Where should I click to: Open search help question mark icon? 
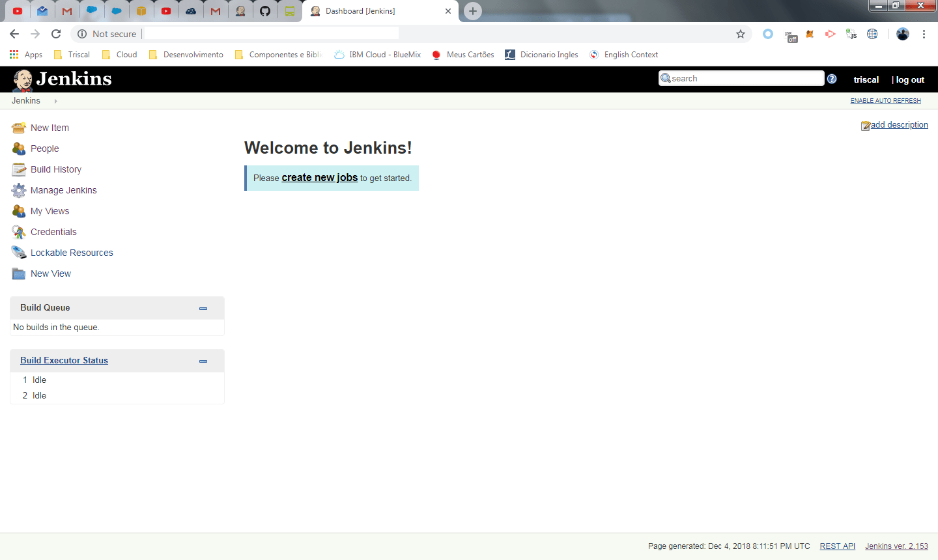(832, 79)
